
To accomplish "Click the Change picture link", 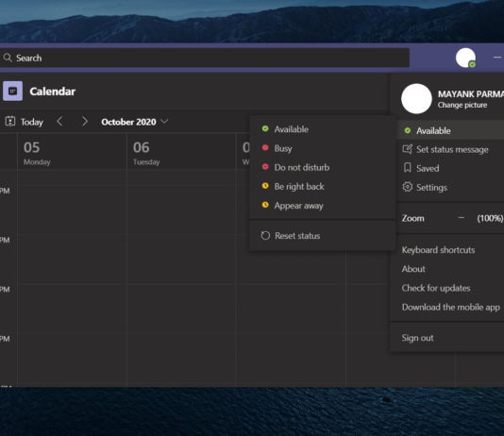I will (462, 105).
